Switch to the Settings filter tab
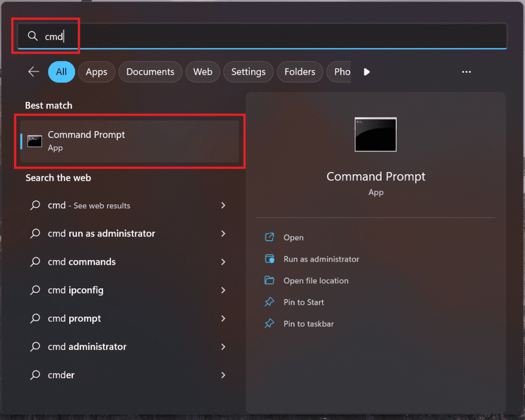This screenshot has width=525, height=420. click(x=248, y=72)
